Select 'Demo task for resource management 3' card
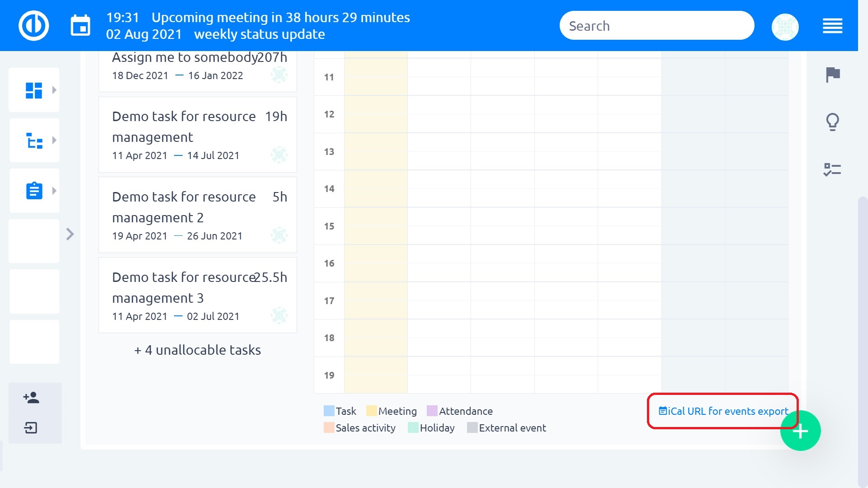The image size is (868, 488). (198, 296)
